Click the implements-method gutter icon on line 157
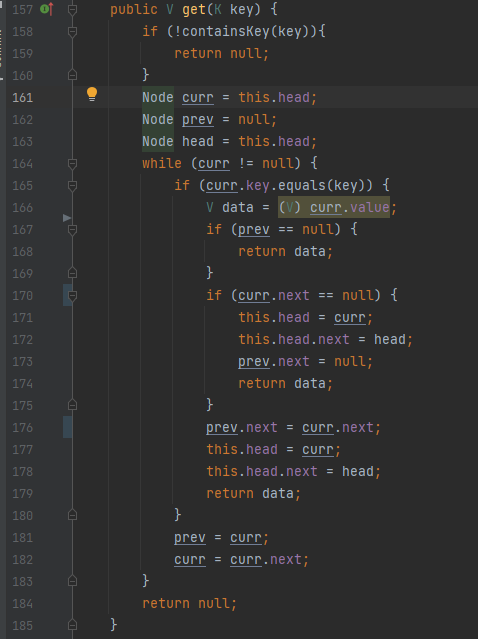This screenshot has width=478, height=639. pos(47,9)
